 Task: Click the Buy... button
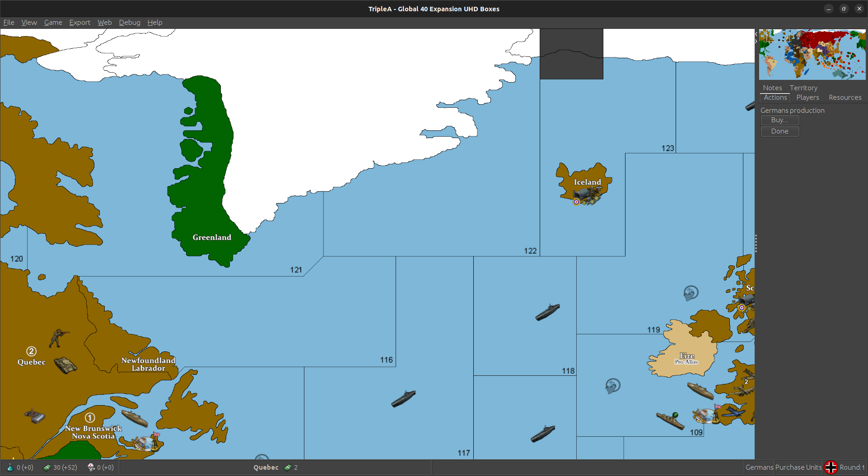pyautogui.click(x=780, y=120)
